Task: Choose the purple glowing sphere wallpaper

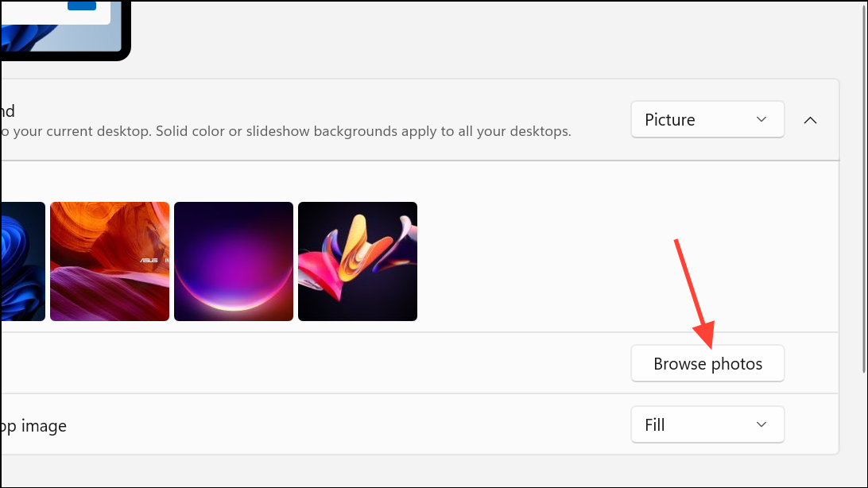Action: pyautogui.click(x=234, y=261)
